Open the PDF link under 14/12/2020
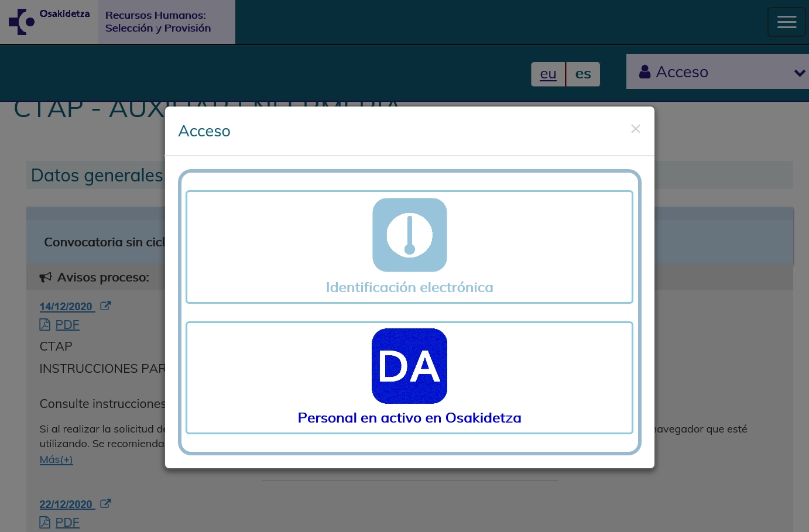The height and width of the screenshot is (532, 809). point(67,325)
